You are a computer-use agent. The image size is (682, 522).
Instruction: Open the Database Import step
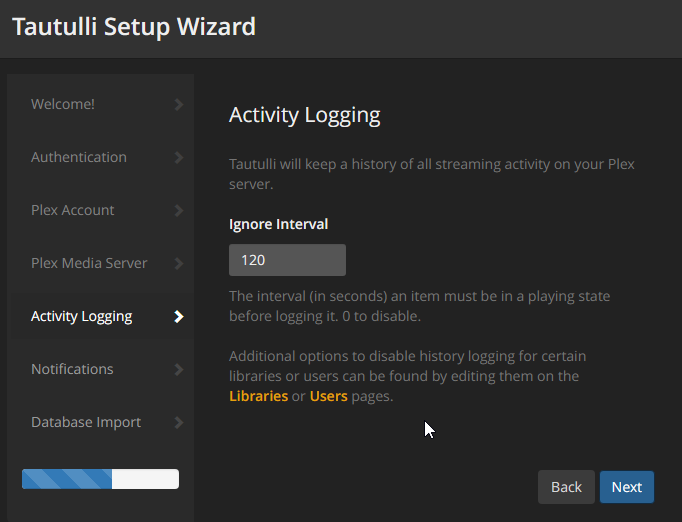click(x=86, y=422)
